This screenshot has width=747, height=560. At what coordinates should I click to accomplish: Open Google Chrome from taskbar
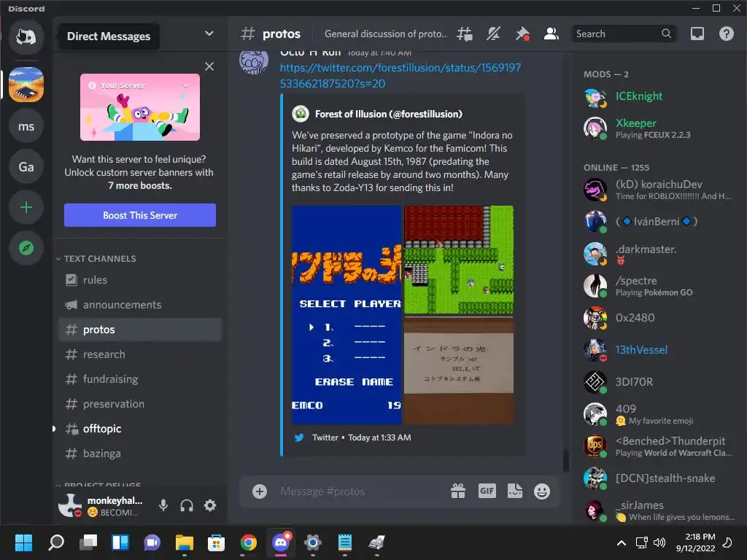tap(248, 542)
